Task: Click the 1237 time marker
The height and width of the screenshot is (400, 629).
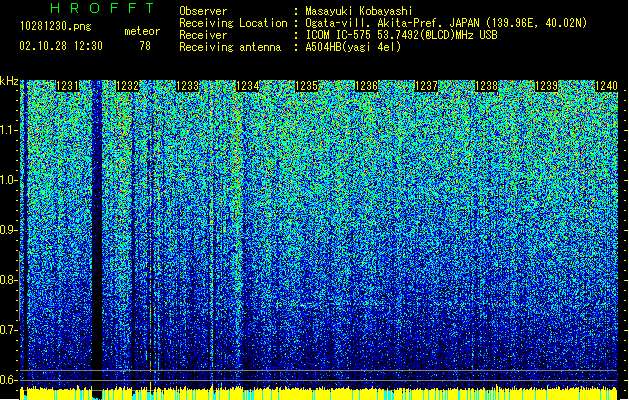Action: coord(426,86)
